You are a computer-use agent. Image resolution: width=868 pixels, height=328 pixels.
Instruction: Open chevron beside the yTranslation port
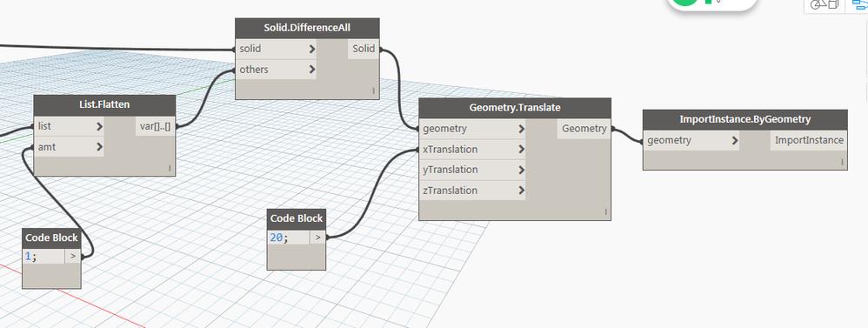(522, 170)
